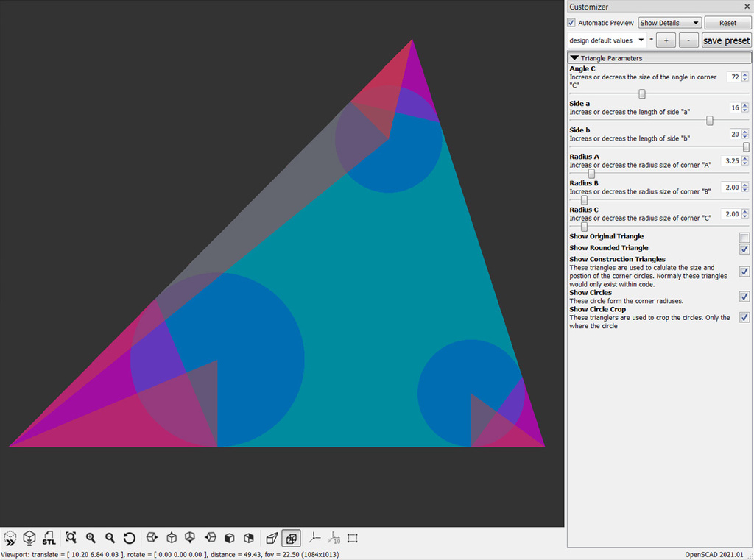Collapse the Triangle Parameters section

click(x=659, y=57)
